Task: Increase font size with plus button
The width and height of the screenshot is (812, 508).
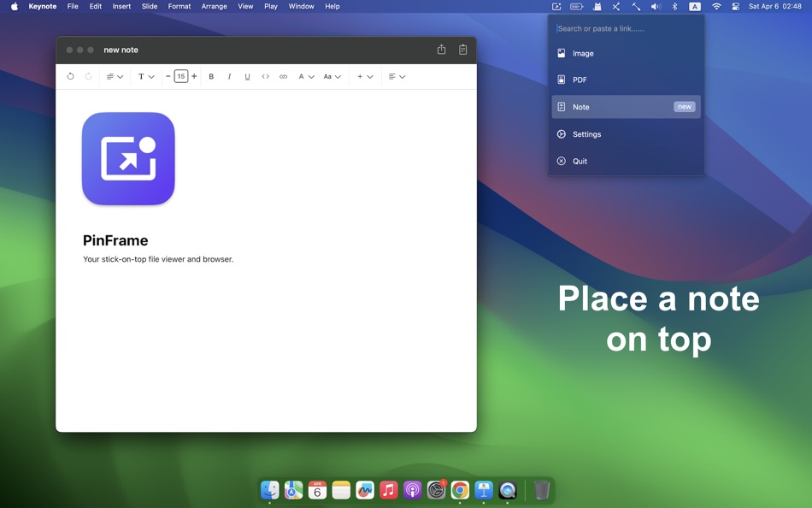Action: [194, 76]
